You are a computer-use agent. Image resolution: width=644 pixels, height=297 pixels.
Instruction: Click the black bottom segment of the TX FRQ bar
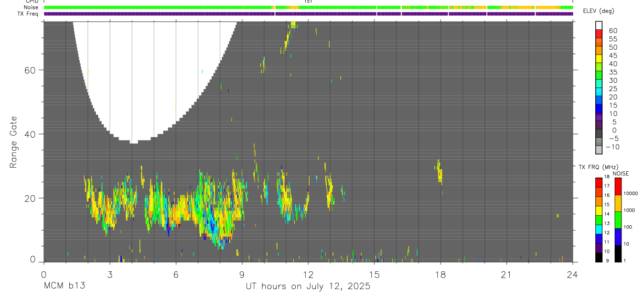(x=599, y=257)
